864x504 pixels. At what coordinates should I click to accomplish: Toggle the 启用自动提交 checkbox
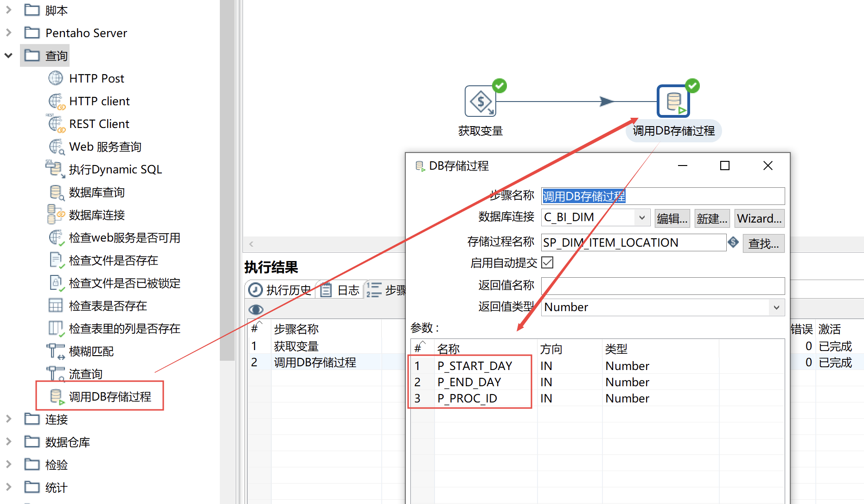click(548, 263)
